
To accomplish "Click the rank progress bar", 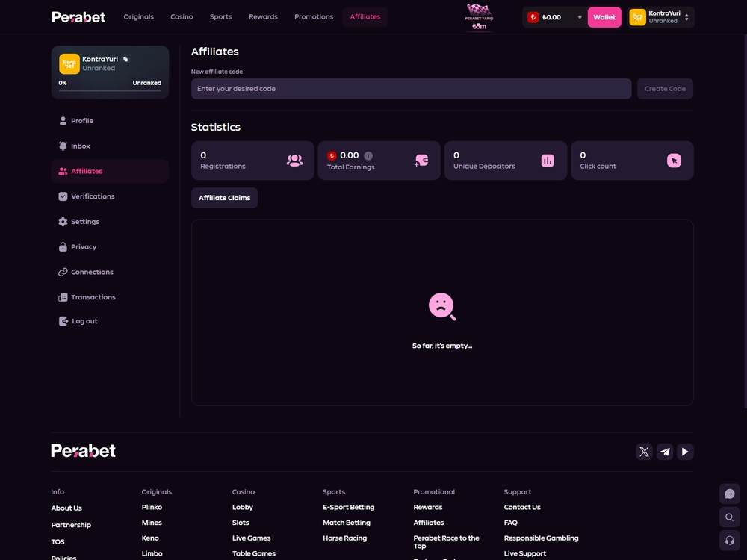I will 110,90.
